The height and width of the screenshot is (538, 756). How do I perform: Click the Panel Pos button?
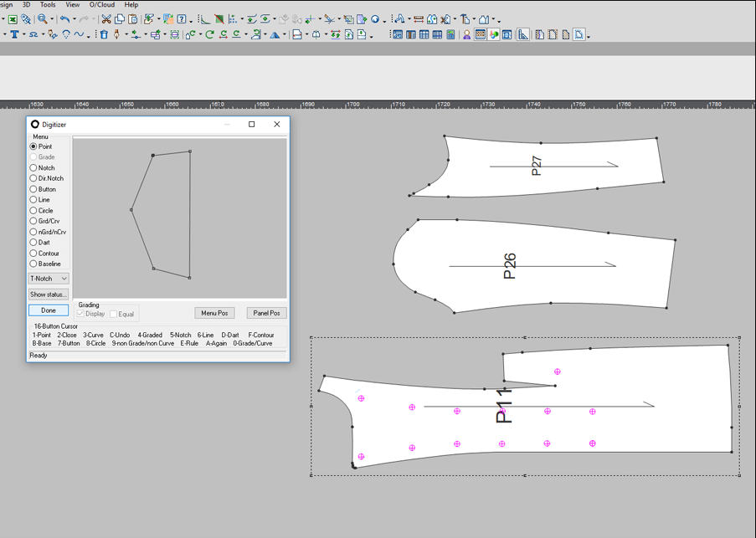(x=266, y=313)
